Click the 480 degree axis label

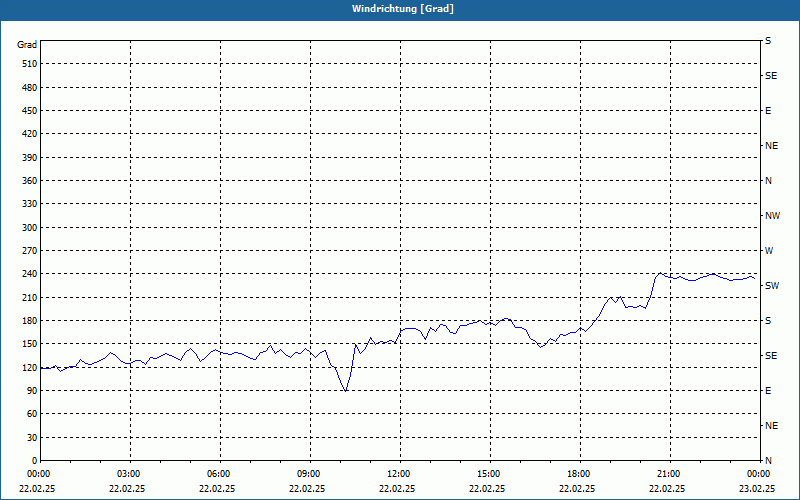(30, 87)
